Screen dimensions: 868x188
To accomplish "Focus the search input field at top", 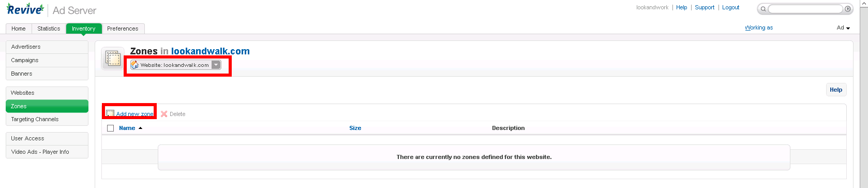I will coord(805,9).
